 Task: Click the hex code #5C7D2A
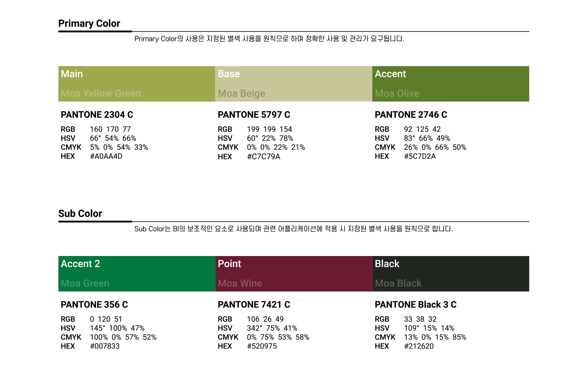tap(420, 156)
